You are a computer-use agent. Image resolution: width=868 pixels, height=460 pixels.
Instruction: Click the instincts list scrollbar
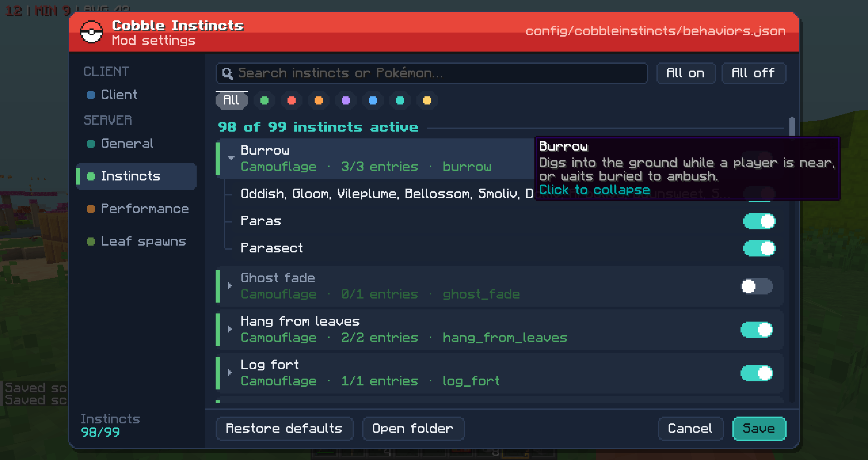point(792,127)
